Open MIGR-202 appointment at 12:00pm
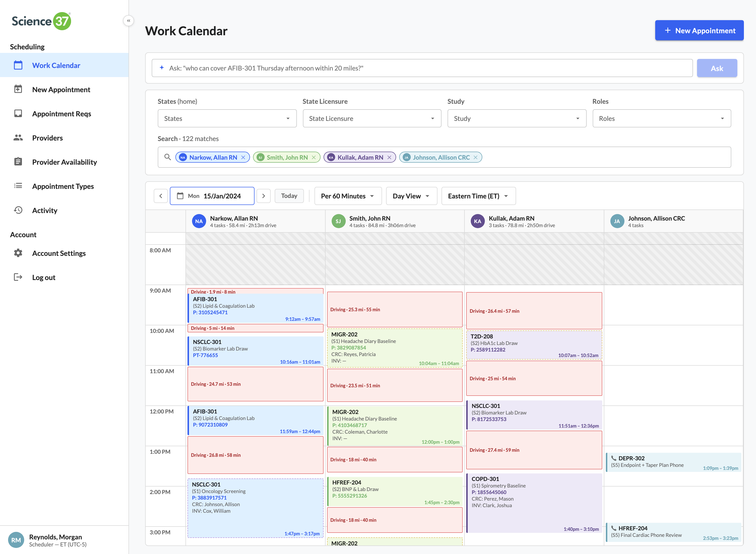756x554 pixels. pos(395,426)
